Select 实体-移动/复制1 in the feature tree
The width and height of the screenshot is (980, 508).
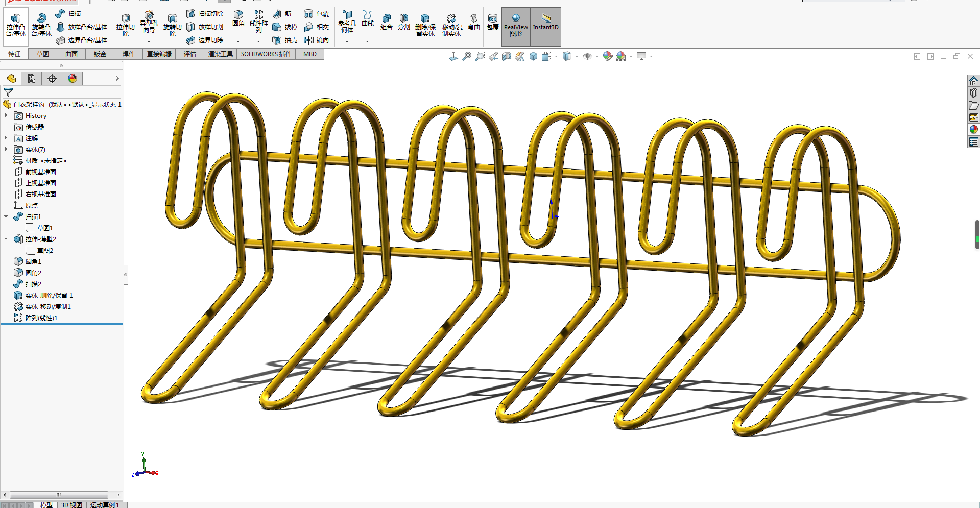pyautogui.click(x=48, y=307)
